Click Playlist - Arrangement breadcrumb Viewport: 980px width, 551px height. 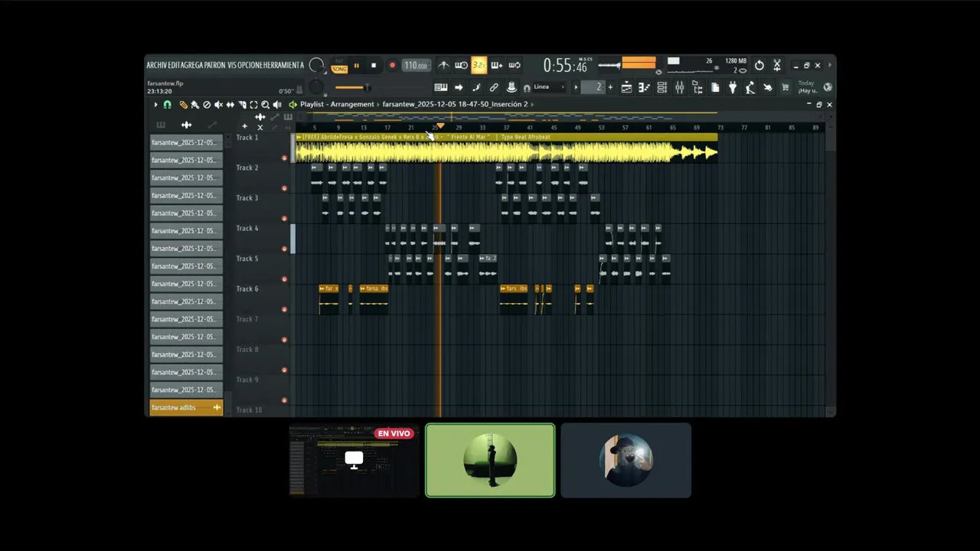[337, 104]
